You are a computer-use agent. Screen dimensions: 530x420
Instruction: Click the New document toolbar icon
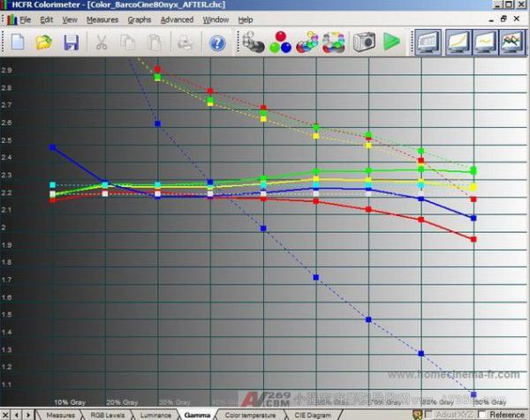pyautogui.click(x=18, y=41)
